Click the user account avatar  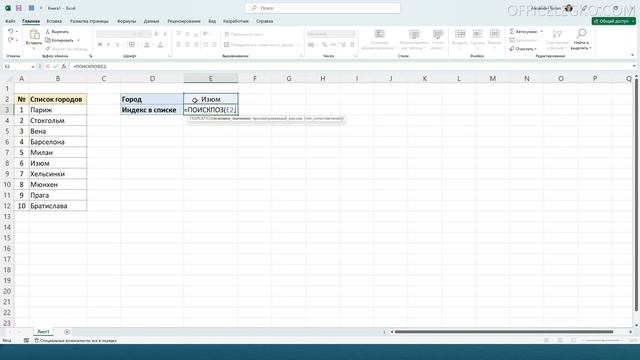tap(569, 8)
